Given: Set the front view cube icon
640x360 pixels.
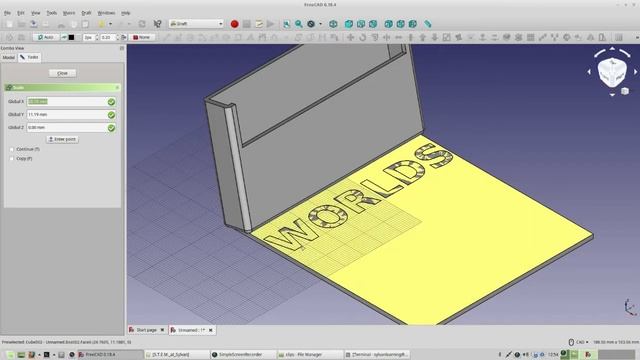Looking at the screenshot, I should click(x=349, y=24).
